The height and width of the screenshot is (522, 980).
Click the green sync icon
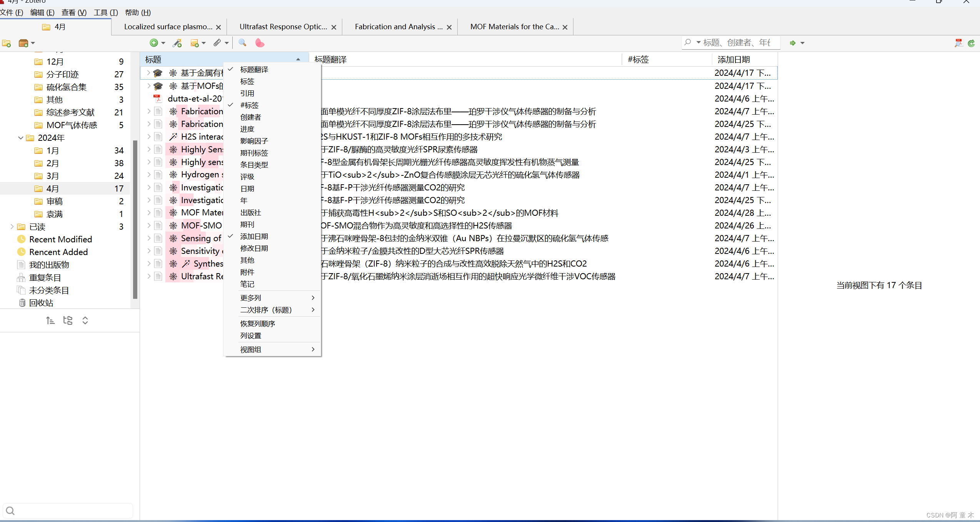(x=971, y=43)
